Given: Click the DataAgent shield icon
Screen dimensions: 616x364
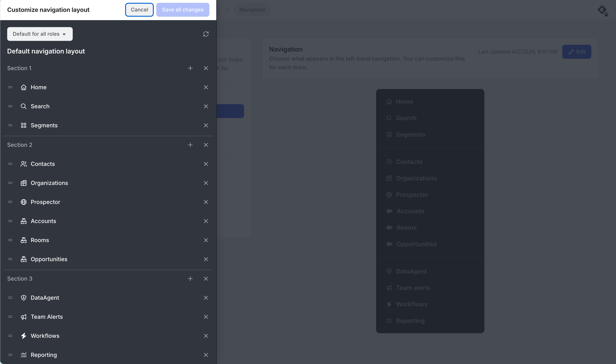Looking at the screenshot, I should coord(24,298).
